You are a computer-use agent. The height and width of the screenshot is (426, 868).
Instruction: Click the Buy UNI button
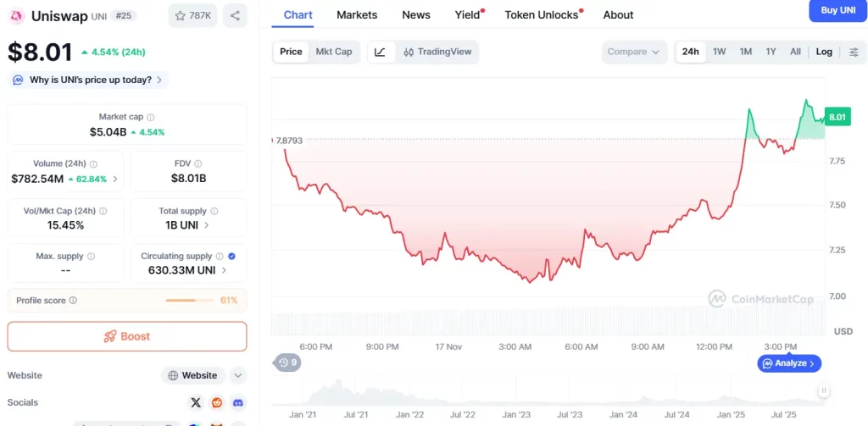[x=838, y=10]
